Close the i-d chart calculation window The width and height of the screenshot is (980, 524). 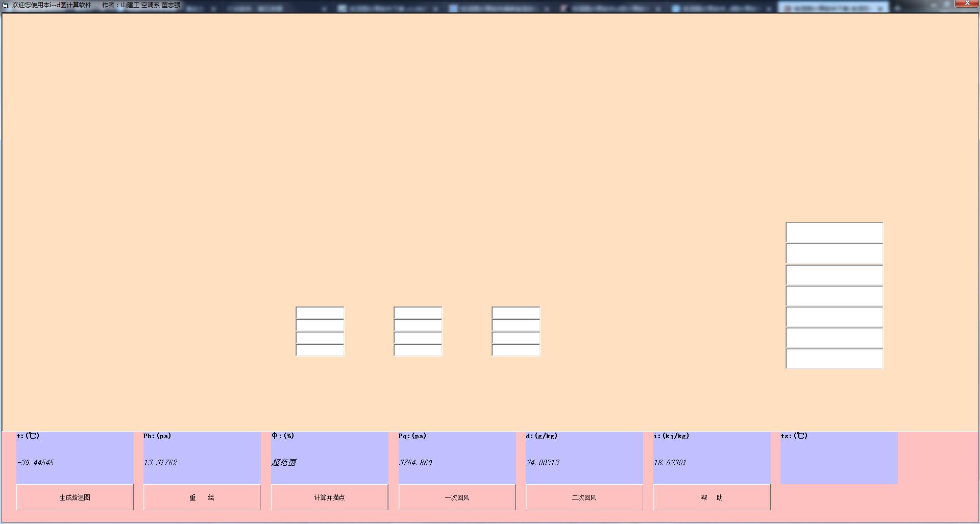[967, 4]
